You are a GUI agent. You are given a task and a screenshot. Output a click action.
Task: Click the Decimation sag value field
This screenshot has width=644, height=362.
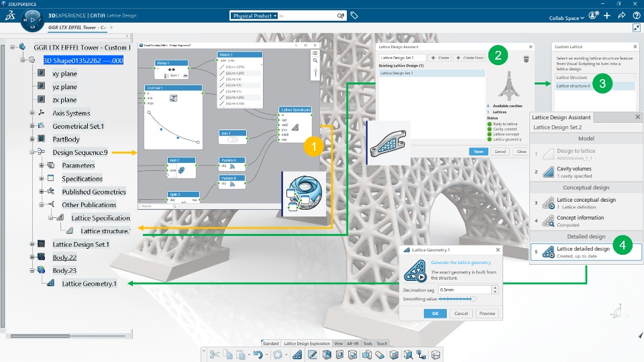pyautogui.click(x=464, y=290)
